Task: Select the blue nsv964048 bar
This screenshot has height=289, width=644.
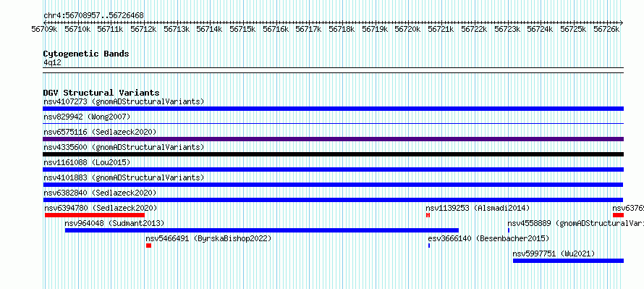Action: click(262, 230)
